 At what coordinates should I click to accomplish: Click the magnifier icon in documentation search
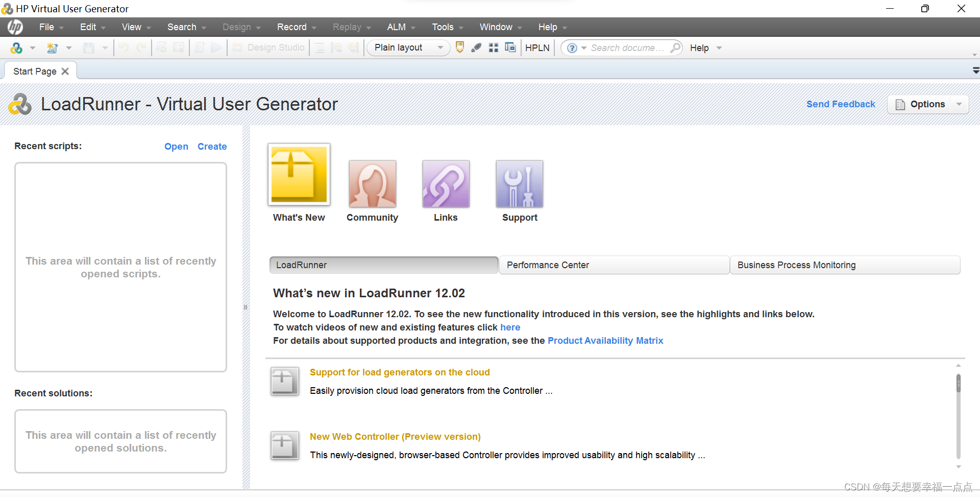point(675,48)
